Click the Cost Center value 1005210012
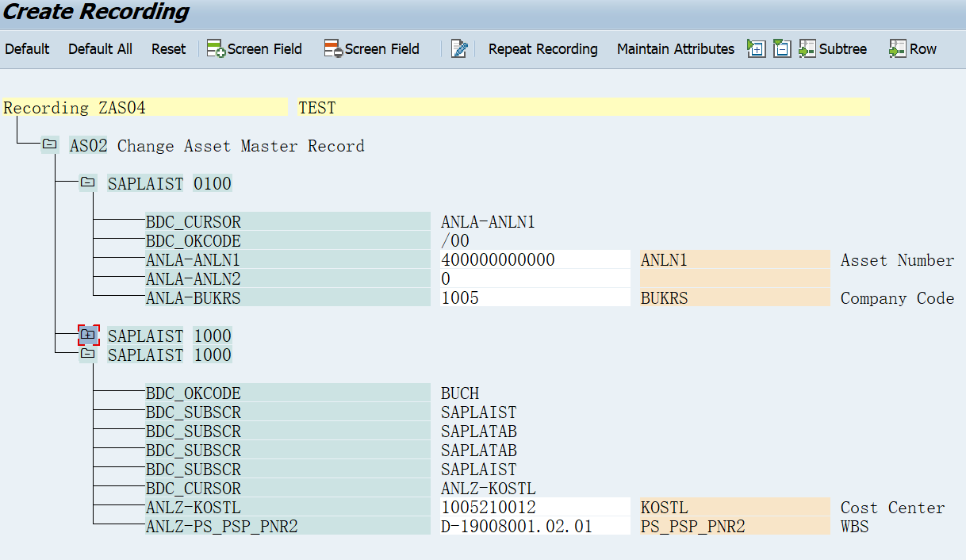 click(535, 507)
